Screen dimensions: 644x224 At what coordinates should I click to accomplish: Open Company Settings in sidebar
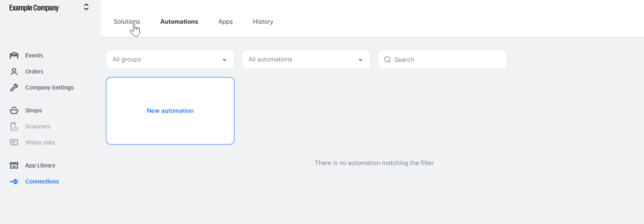pyautogui.click(x=49, y=88)
